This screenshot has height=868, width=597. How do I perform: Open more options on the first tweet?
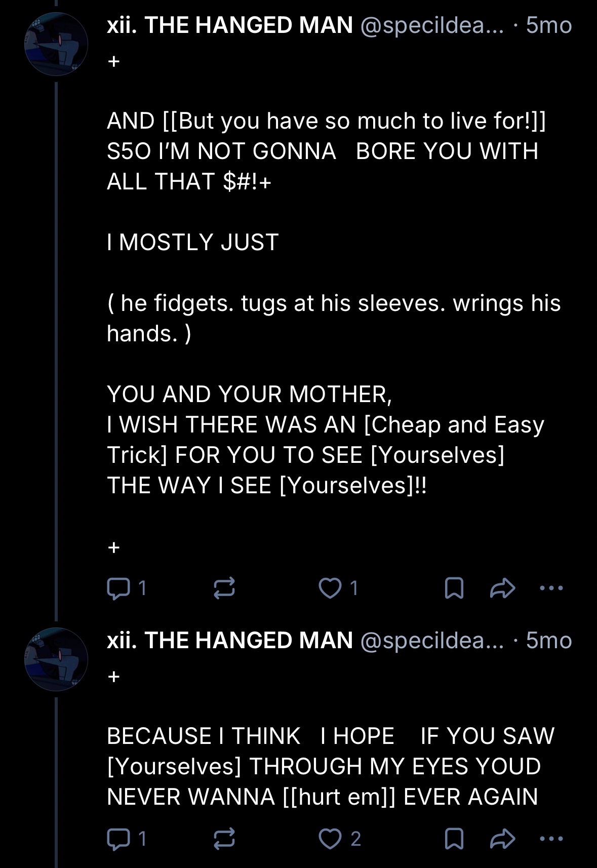551,588
